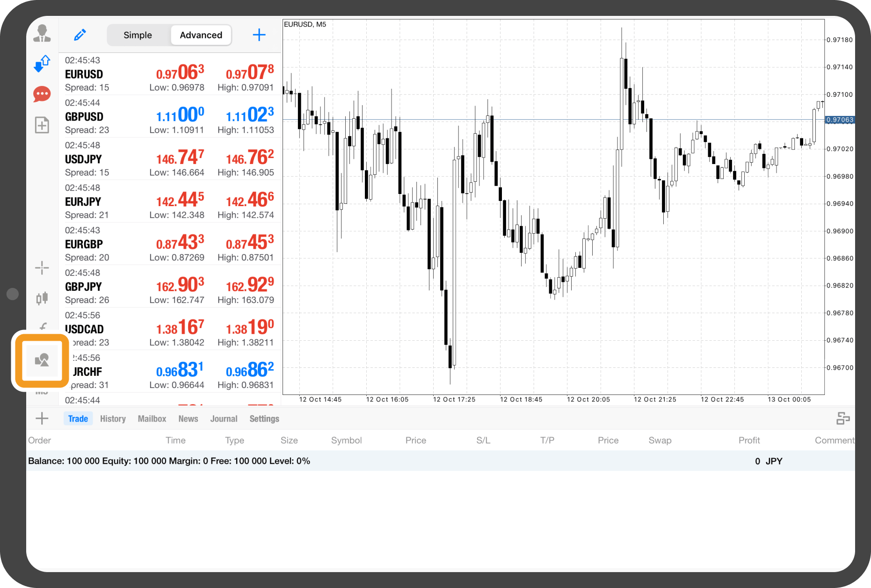871x588 pixels.
Task: Open the account profile icon
Action: tap(42, 34)
